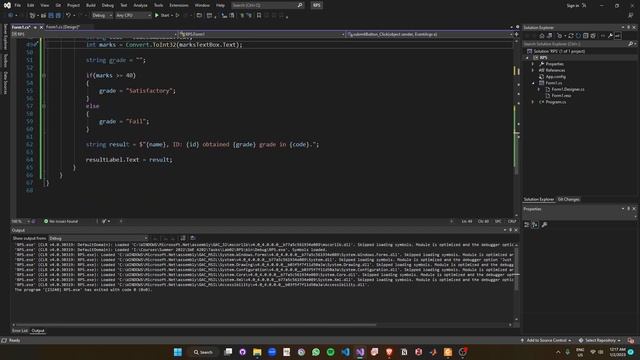The width and height of the screenshot is (640, 360).
Task: Click the taskbar Search box
Action: 203,352
